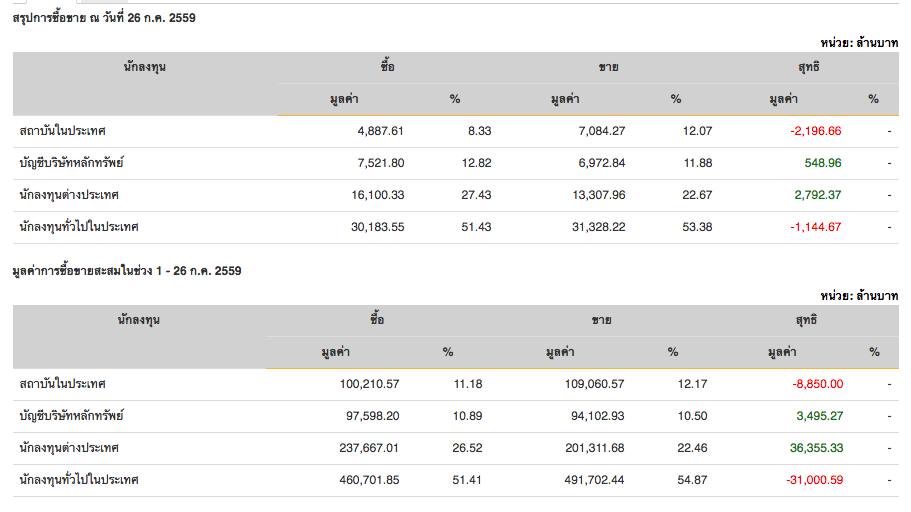911x512 pixels.
Task: Select the sell percentage 22.46 cell
Action: [x=694, y=448]
